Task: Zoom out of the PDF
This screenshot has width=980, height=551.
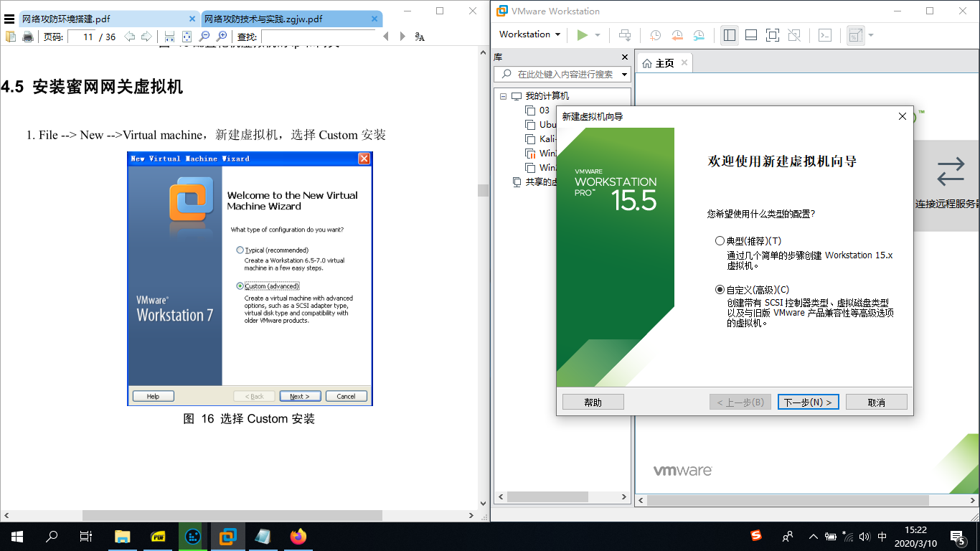Action: pyautogui.click(x=204, y=37)
